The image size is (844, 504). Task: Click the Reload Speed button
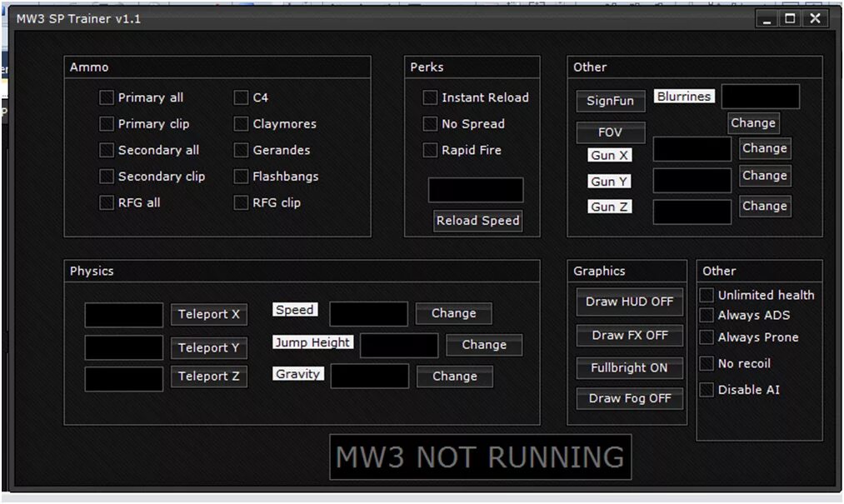(478, 221)
